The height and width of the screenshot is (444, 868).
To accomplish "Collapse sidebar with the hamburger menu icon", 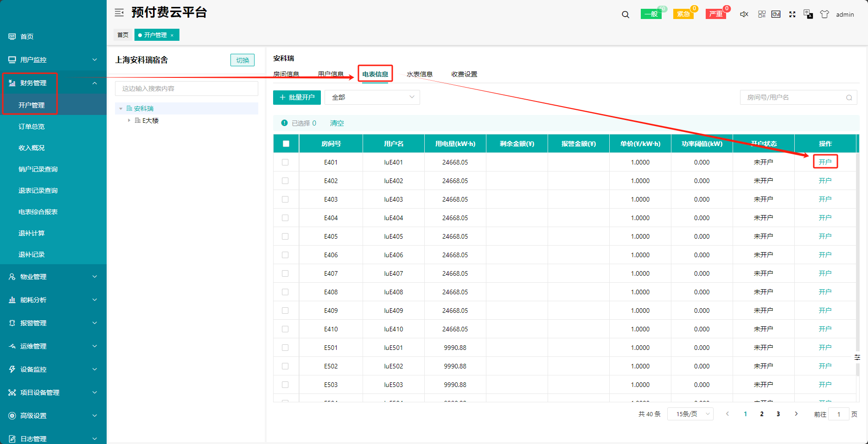I will coord(119,13).
